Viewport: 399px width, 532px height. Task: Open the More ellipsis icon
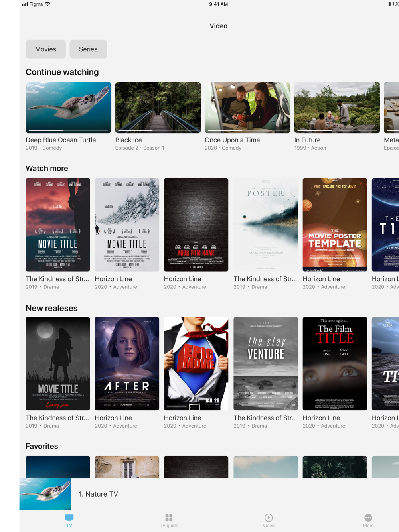tap(368, 518)
